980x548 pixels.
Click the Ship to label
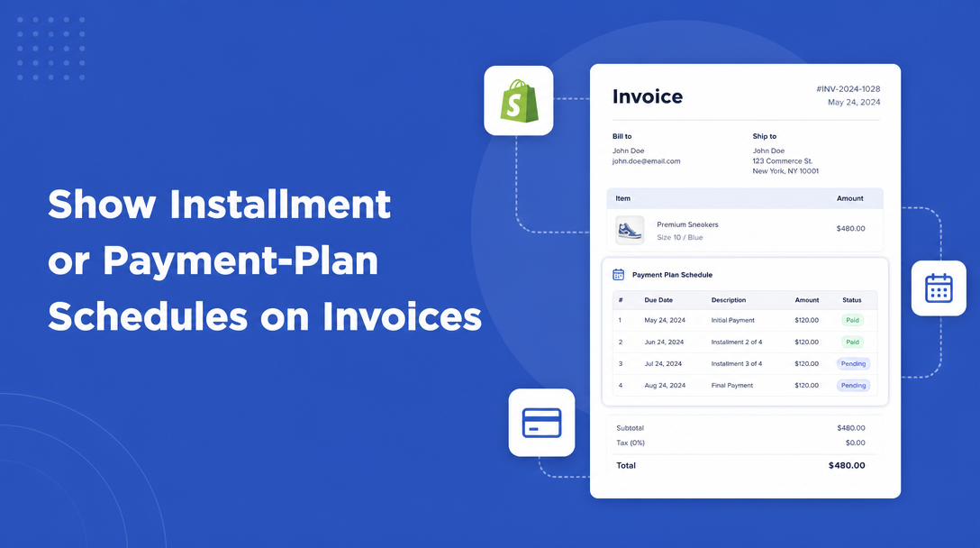point(765,136)
